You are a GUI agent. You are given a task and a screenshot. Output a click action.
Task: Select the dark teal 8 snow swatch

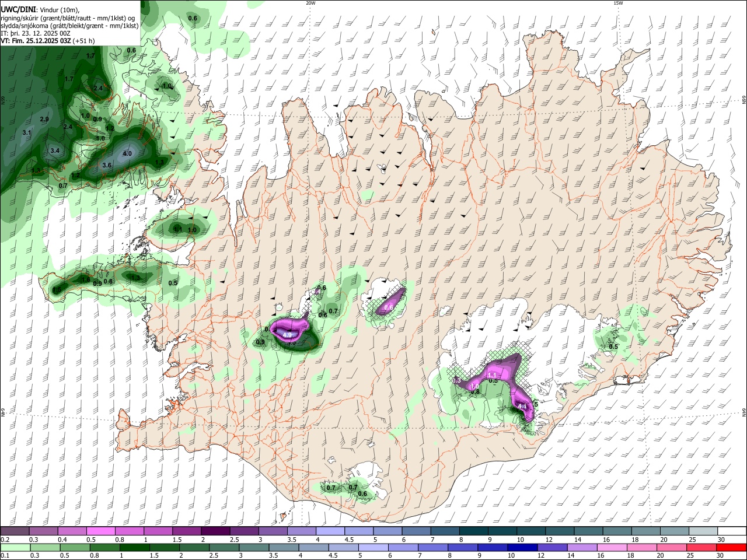[473, 531]
